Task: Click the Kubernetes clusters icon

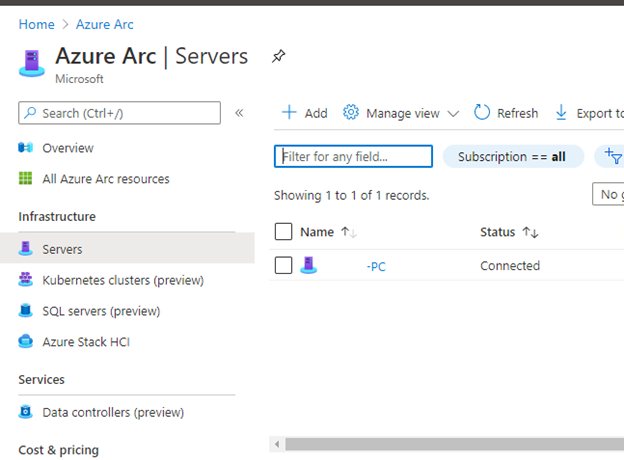Action: (x=26, y=280)
